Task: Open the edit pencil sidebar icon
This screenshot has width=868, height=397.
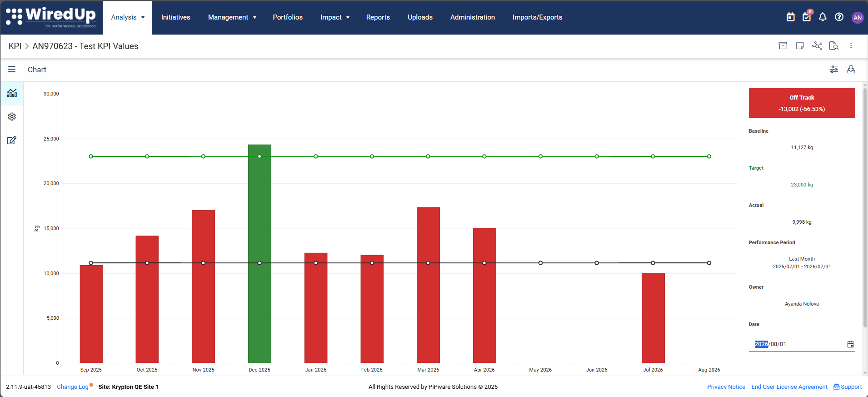Action: tap(12, 140)
